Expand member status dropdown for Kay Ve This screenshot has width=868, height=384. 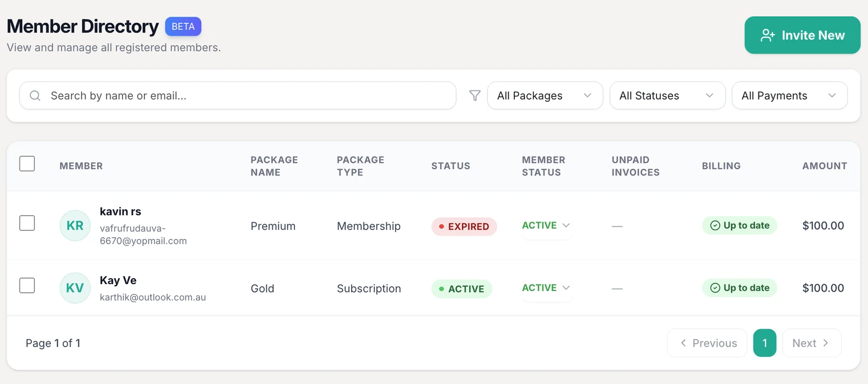(546, 288)
